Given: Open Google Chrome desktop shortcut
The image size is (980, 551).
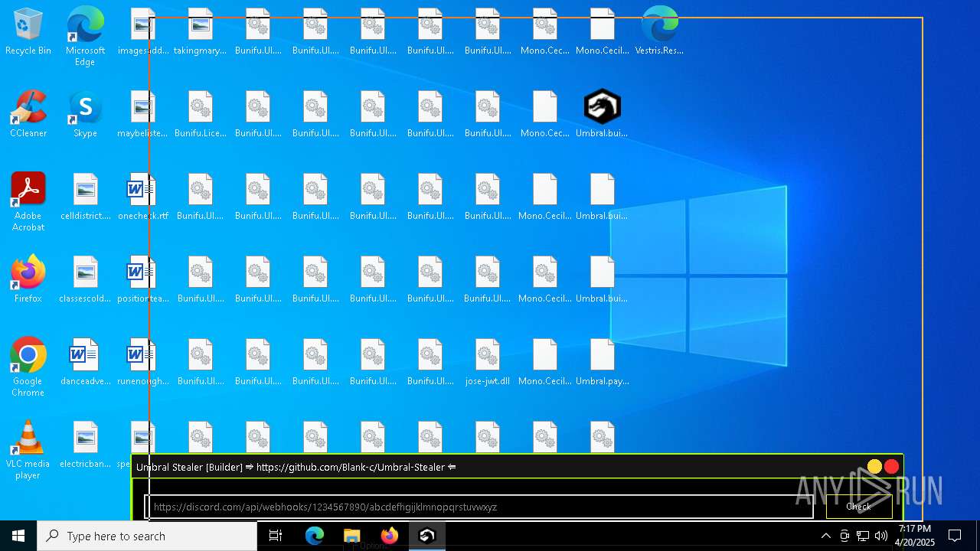Looking at the screenshot, I should click(28, 367).
